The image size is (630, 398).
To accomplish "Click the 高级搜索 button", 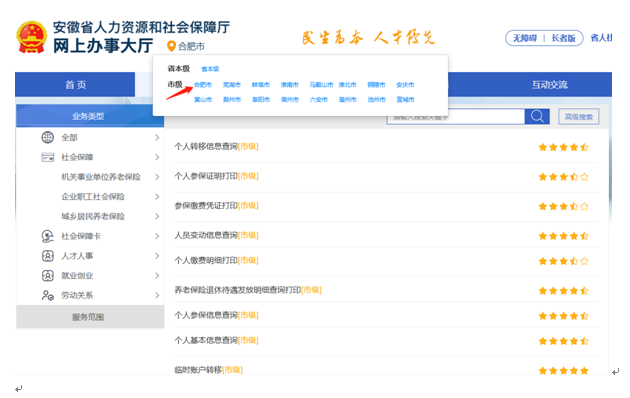I will point(579,116).
